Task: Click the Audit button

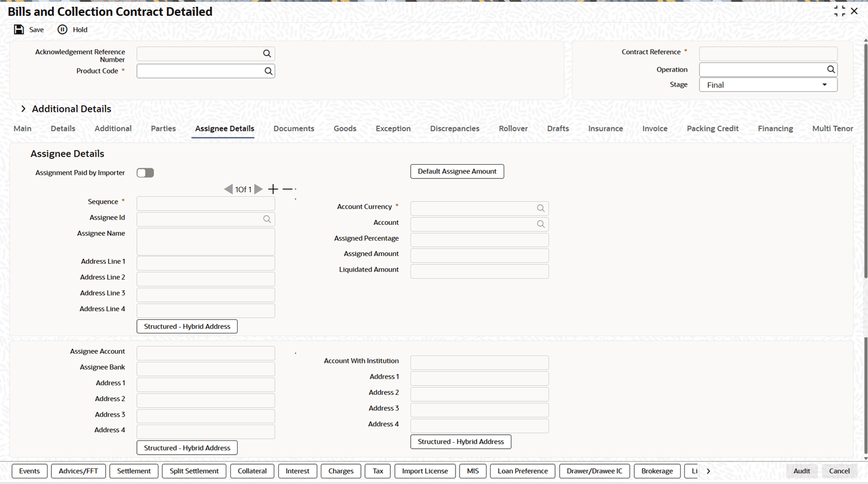Action: tap(802, 471)
